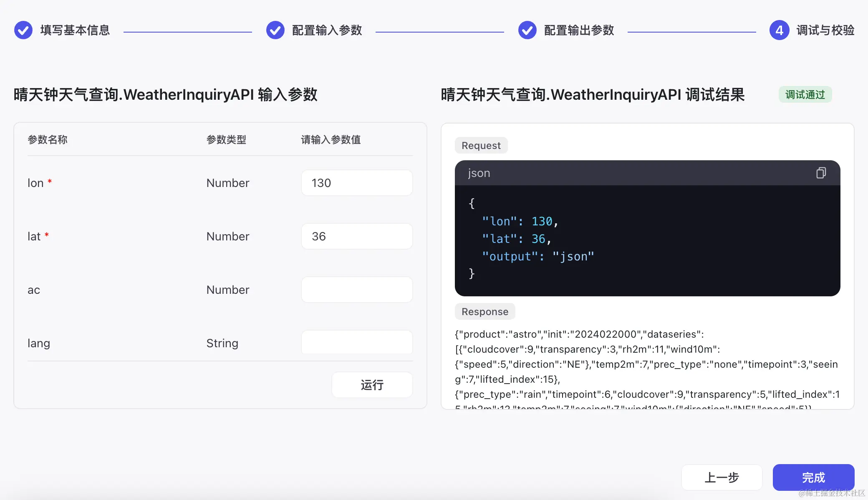Click the 完成 finish button
Screen dimensions: 868x500
(813, 477)
